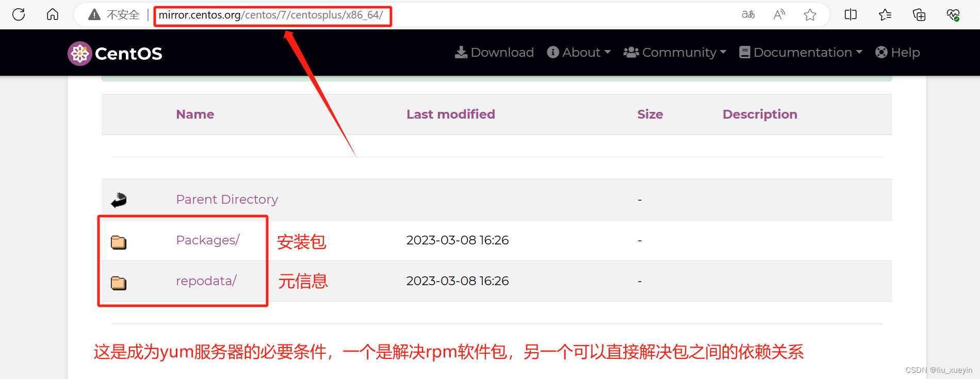Sort listing by Last modified header

[451, 114]
